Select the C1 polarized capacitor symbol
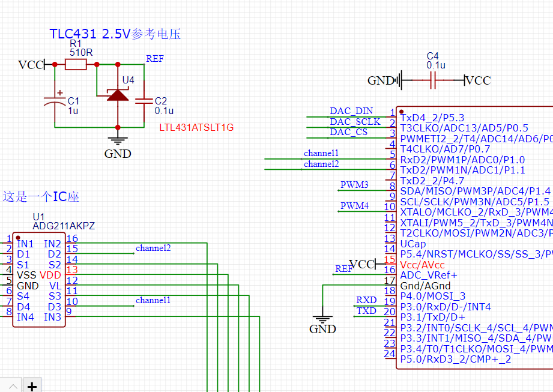553x392 pixels. click(x=55, y=100)
